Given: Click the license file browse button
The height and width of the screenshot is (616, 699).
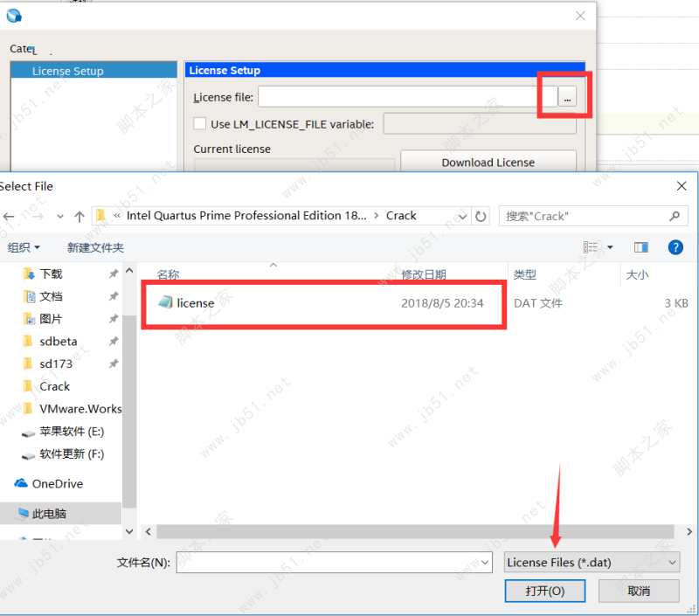Looking at the screenshot, I should click(x=567, y=97).
